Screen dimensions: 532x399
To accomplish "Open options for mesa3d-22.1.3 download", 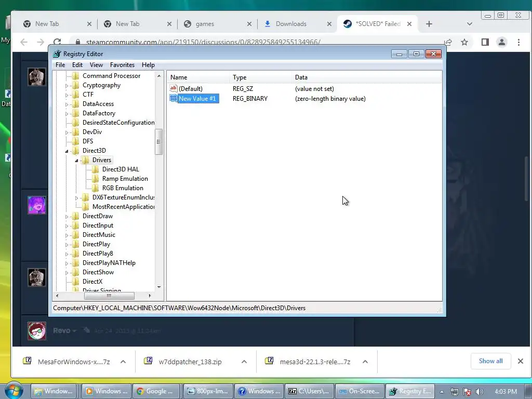I will coord(365,362).
